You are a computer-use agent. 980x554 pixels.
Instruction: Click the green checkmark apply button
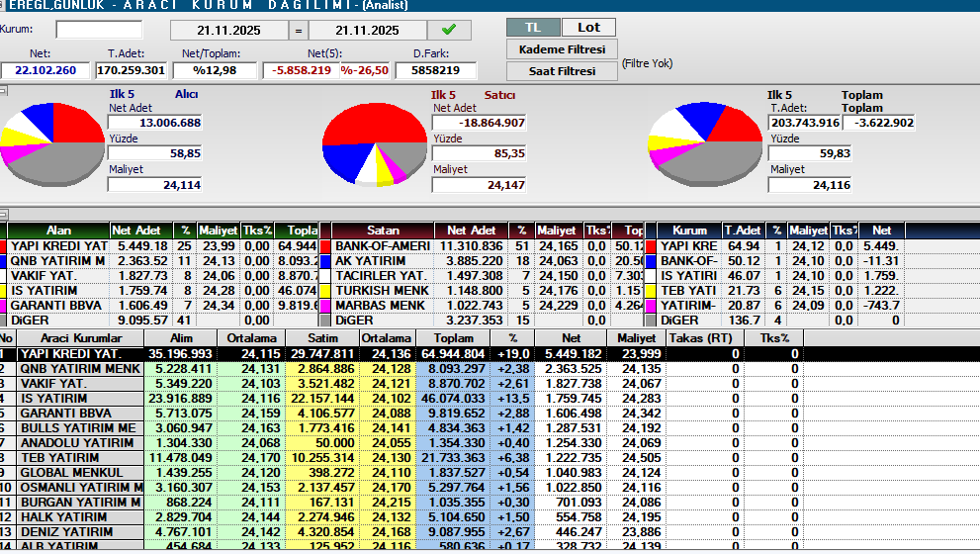[x=449, y=31]
